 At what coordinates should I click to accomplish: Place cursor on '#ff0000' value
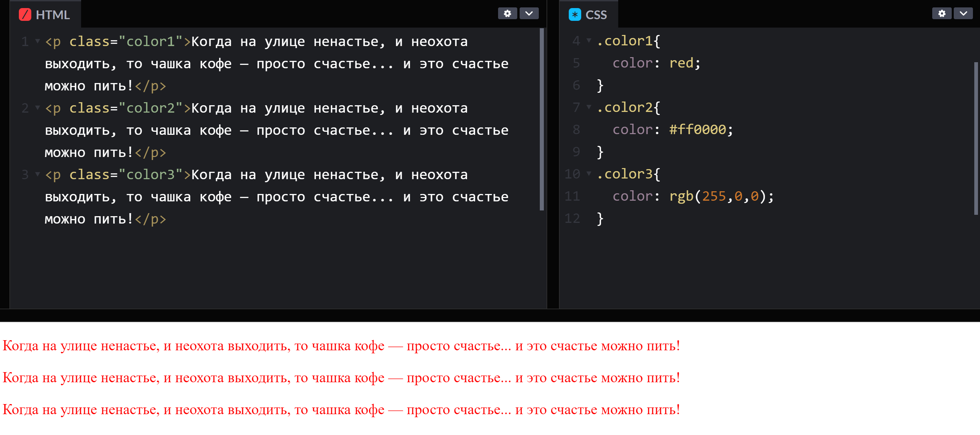[698, 129]
